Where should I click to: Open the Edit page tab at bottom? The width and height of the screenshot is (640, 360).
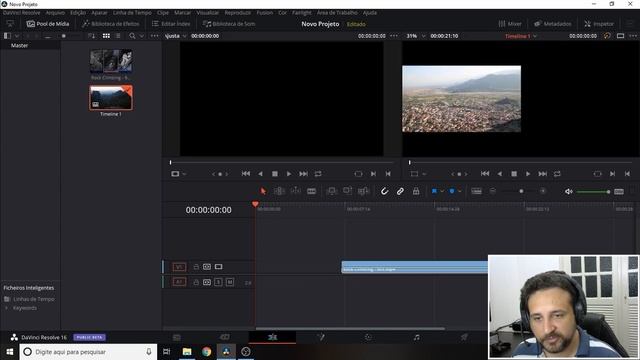click(x=272, y=337)
